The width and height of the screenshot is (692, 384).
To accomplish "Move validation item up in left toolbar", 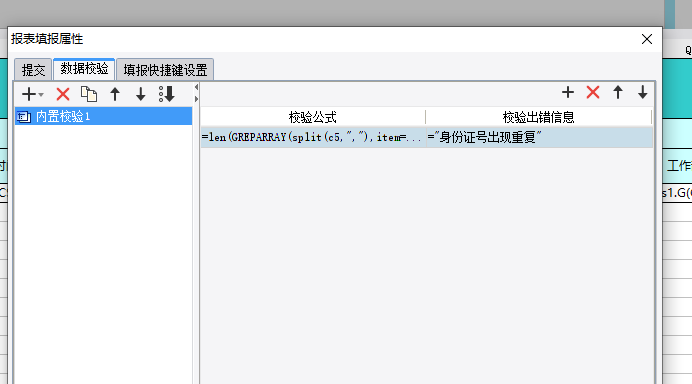I will (x=115, y=94).
